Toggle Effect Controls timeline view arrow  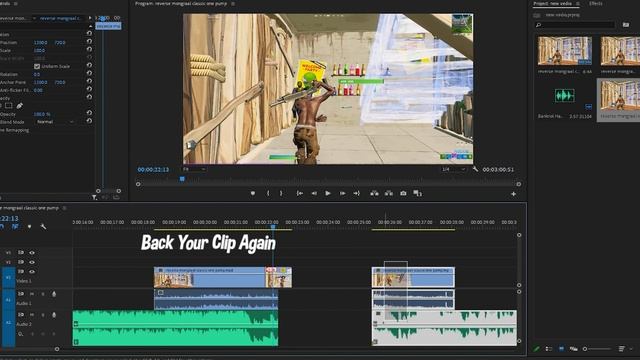(90, 18)
